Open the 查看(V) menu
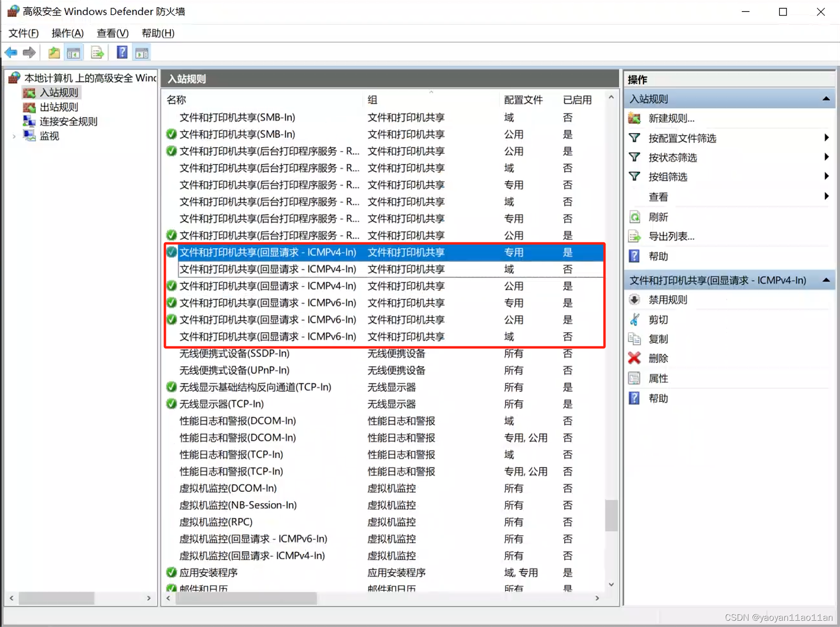This screenshot has width=840, height=627. 113,33
